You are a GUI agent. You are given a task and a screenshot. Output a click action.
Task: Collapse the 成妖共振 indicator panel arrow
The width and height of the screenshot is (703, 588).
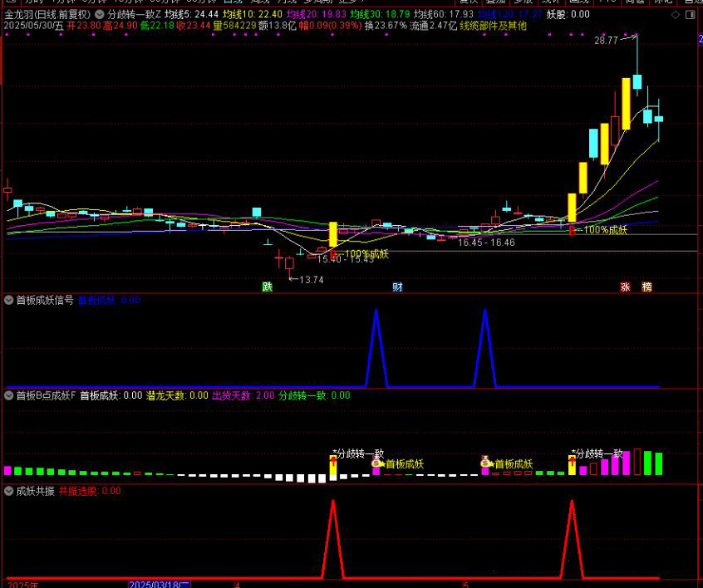8,491
